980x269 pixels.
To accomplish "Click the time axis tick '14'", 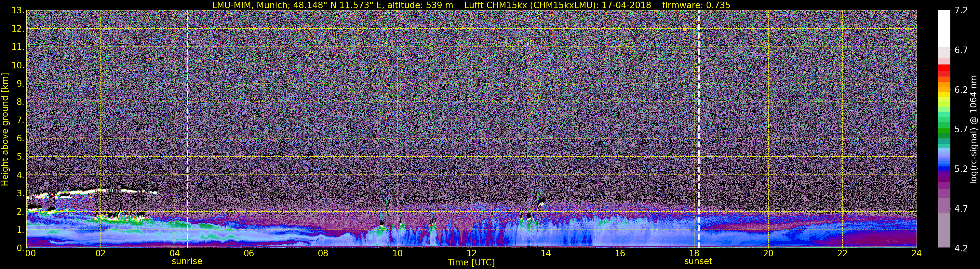I will coord(545,254).
